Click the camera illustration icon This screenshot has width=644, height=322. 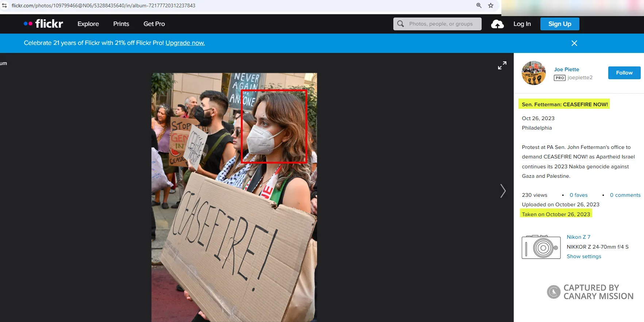point(541,247)
